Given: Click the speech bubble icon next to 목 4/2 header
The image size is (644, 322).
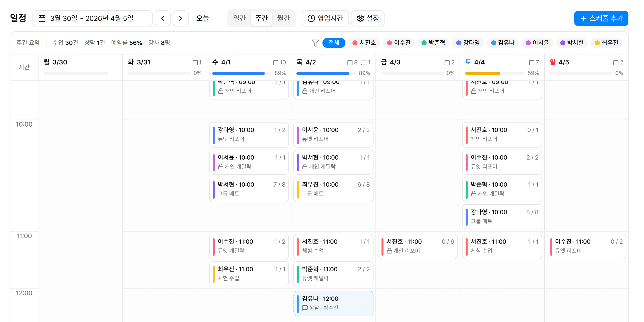Looking at the screenshot, I should [x=363, y=63].
